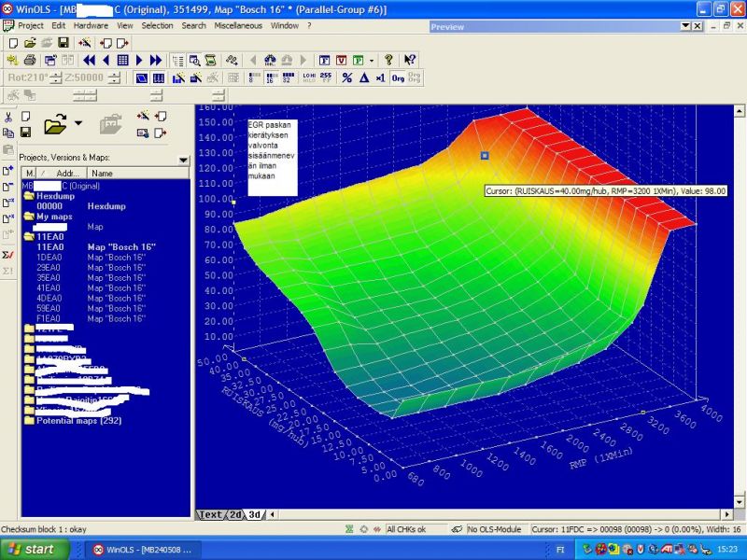This screenshot has width=747, height=560.
Task: Collapse the 11EA0 folder
Action: tap(29, 237)
